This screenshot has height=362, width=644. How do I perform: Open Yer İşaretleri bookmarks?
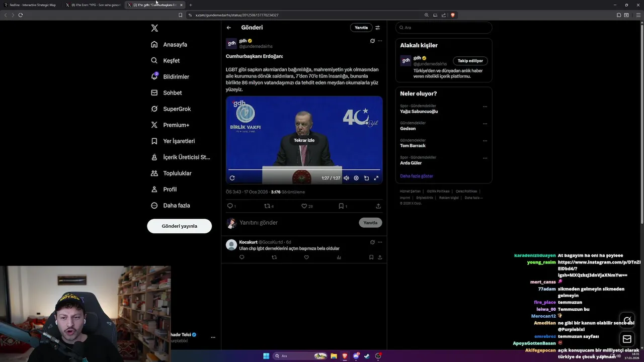point(173,141)
